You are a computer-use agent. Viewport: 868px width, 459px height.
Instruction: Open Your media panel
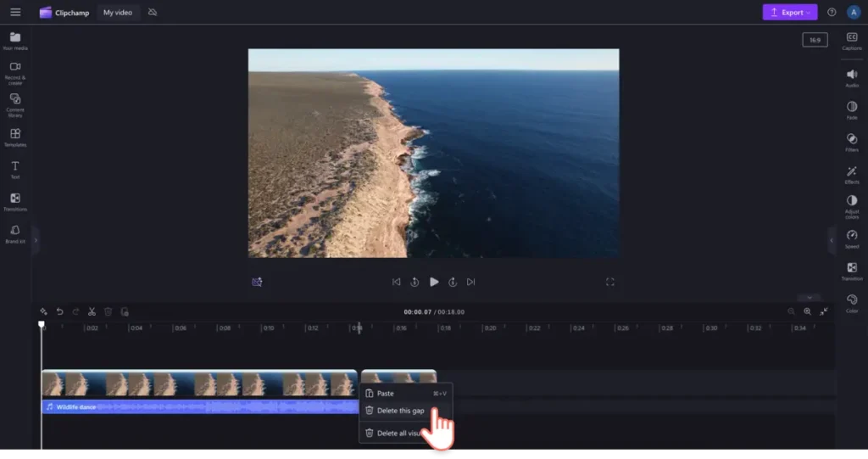click(x=15, y=42)
